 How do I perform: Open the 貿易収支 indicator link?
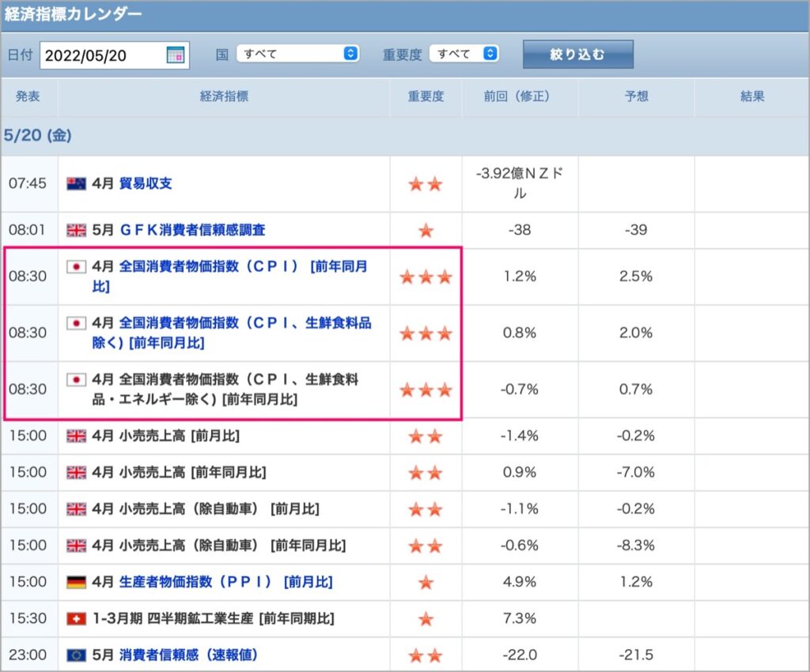tap(146, 183)
